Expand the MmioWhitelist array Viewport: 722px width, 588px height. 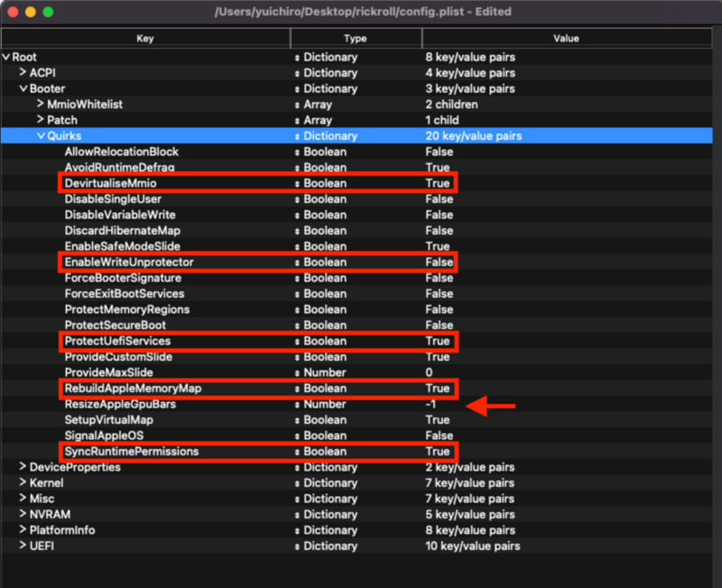coord(41,104)
